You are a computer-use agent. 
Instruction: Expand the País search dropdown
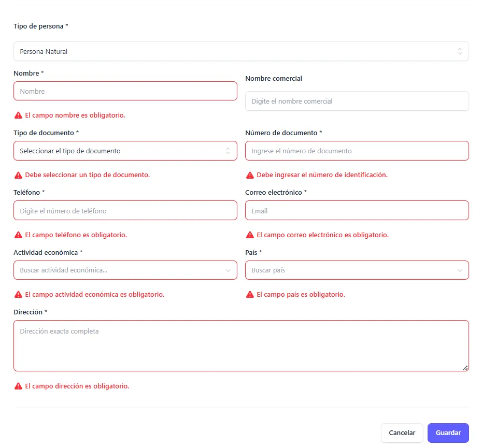coord(357,270)
